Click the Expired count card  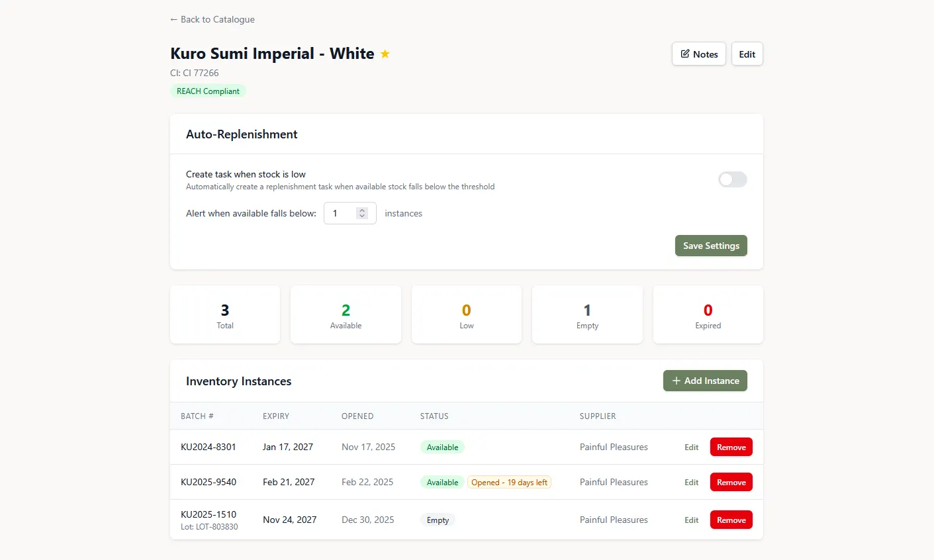(708, 315)
